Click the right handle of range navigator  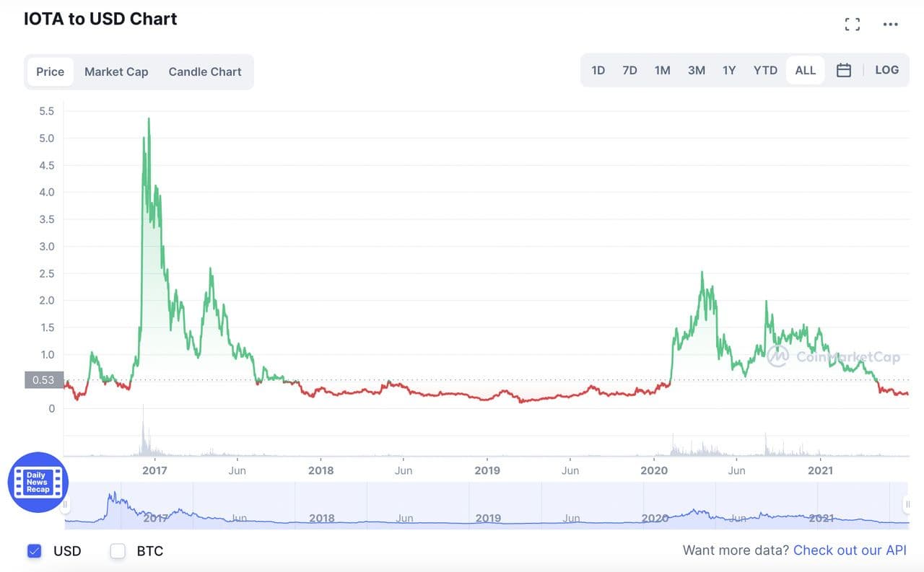tap(907, 504)
